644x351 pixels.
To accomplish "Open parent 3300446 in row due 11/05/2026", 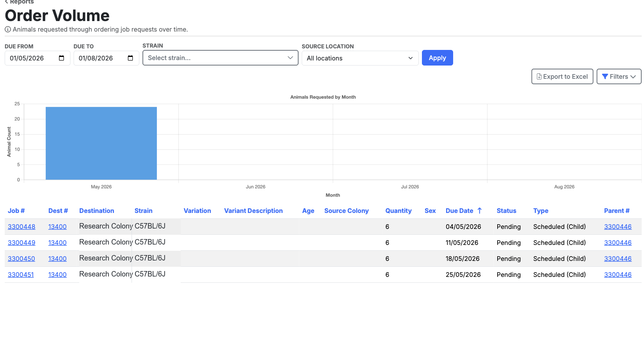I will click(618, 243).
